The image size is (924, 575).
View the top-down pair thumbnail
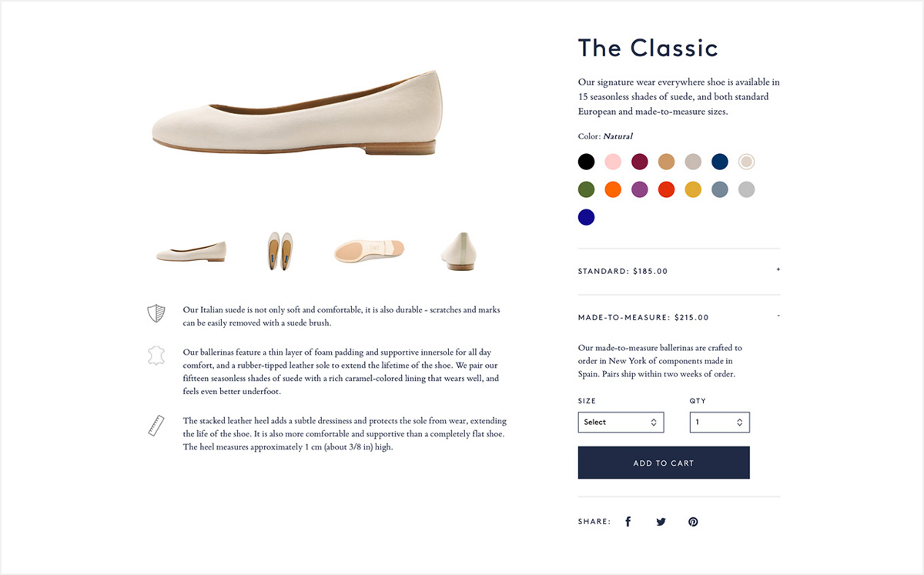pos(280,251)
